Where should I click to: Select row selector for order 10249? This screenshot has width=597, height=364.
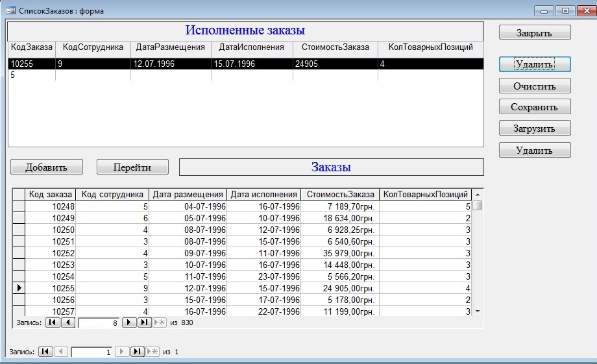point(19,218)
